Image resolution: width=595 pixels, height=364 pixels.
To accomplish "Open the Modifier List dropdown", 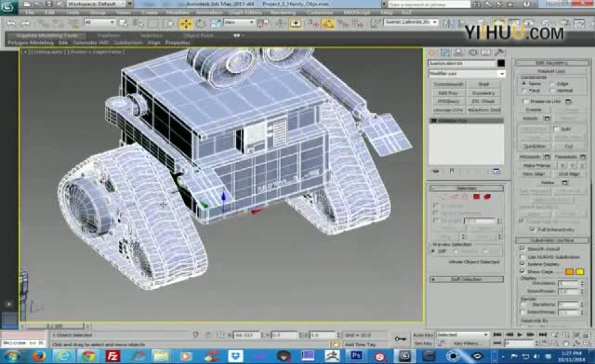I will 467,73.
